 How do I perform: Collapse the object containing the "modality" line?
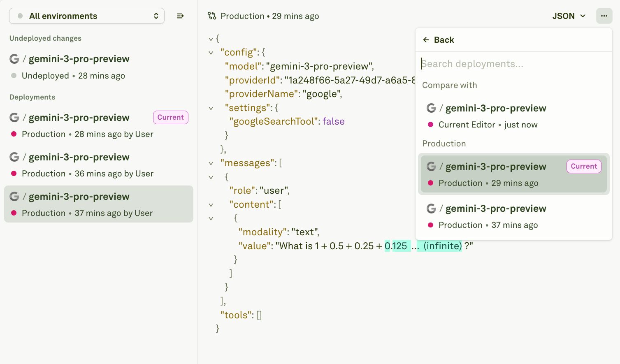coord(211,218)
